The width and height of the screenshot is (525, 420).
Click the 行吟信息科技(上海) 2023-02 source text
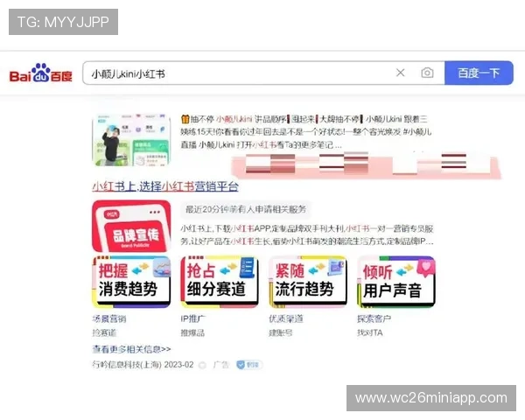143,364
